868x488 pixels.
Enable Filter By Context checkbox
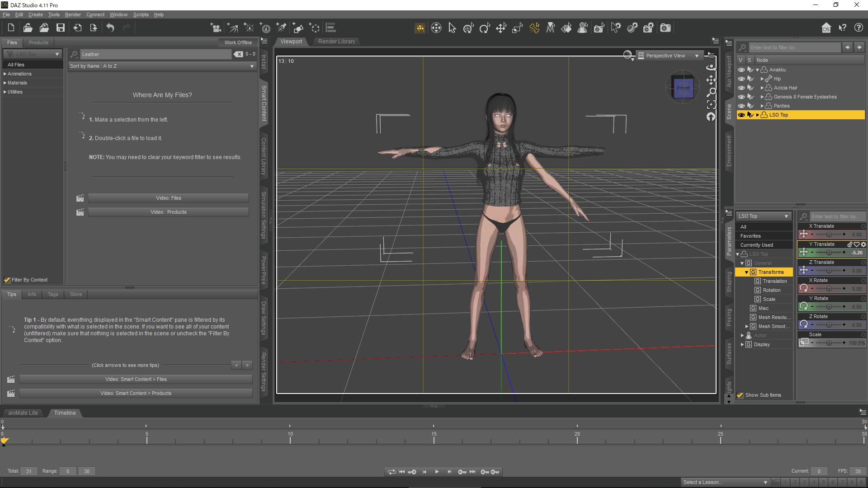[x=7, y=279]
